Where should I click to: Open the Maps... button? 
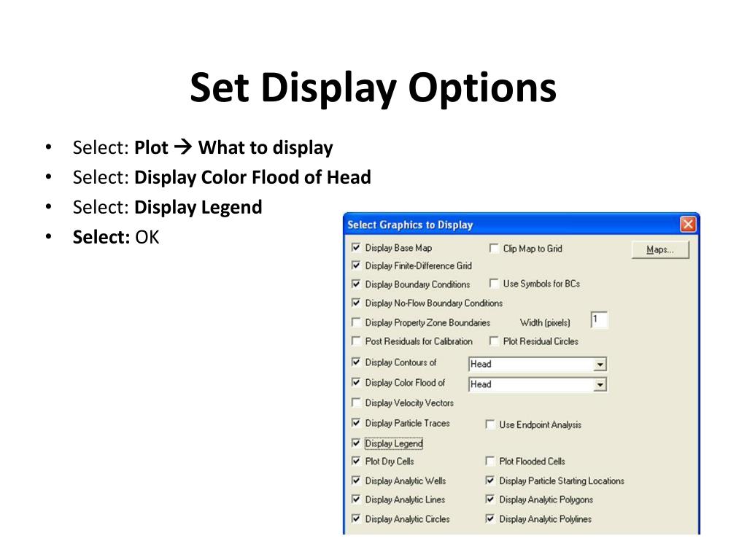coord(660,249)
